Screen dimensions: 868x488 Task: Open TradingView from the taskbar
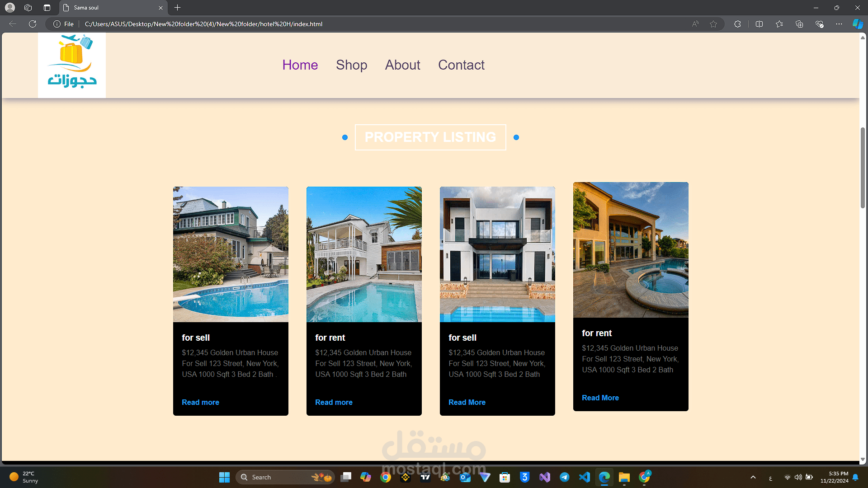[x=425, y=477]
